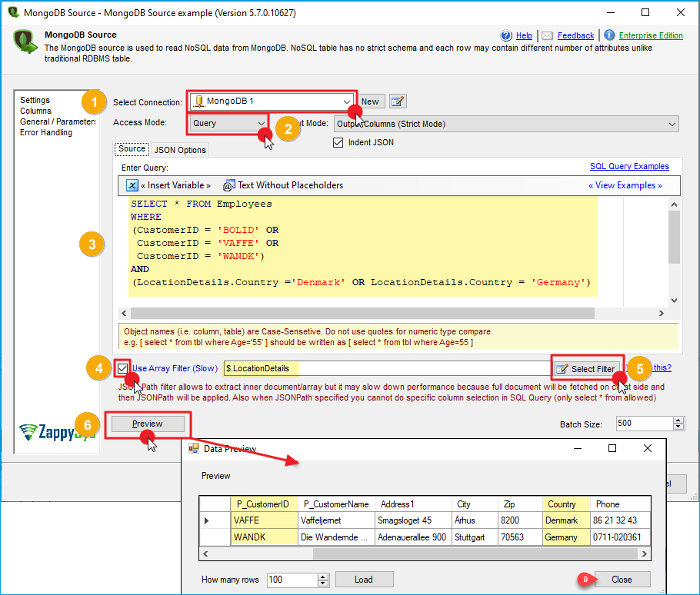Click the Select Filter button
Screen dimensions: 700x595
coord(587,369)
